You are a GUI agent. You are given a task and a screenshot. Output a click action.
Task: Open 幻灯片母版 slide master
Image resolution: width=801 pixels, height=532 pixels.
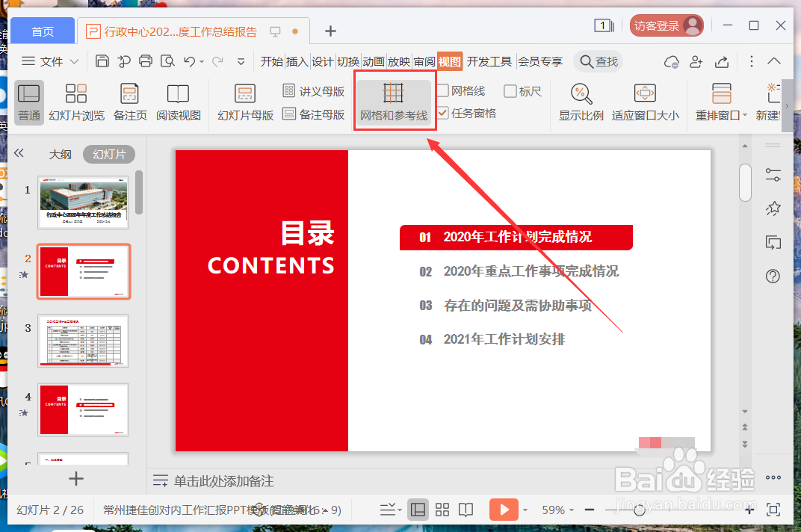[x=245, y=102]
